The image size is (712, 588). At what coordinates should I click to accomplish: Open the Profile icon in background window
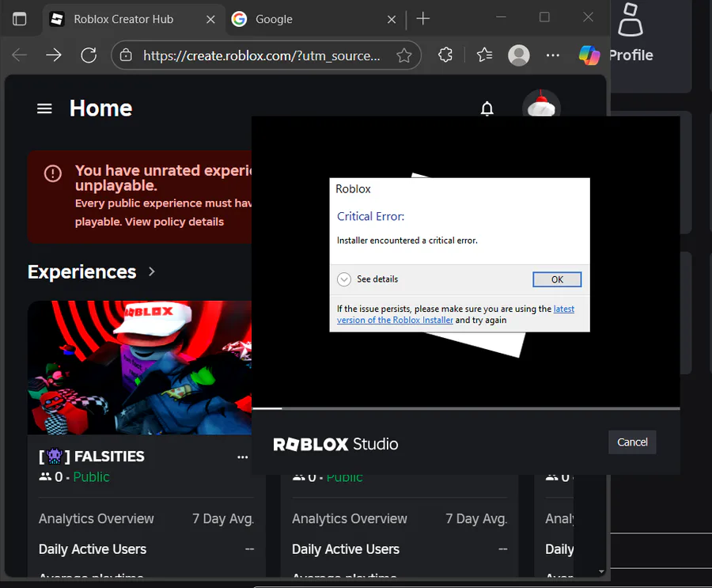(x=631, y=21)
